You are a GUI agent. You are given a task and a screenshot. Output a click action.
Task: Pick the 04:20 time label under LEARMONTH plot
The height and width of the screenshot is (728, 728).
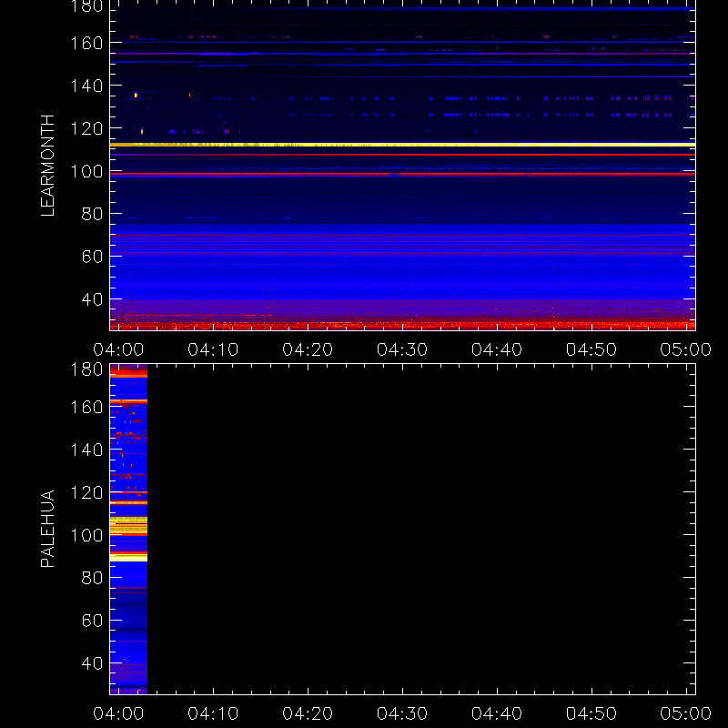[x=308, y=349]
